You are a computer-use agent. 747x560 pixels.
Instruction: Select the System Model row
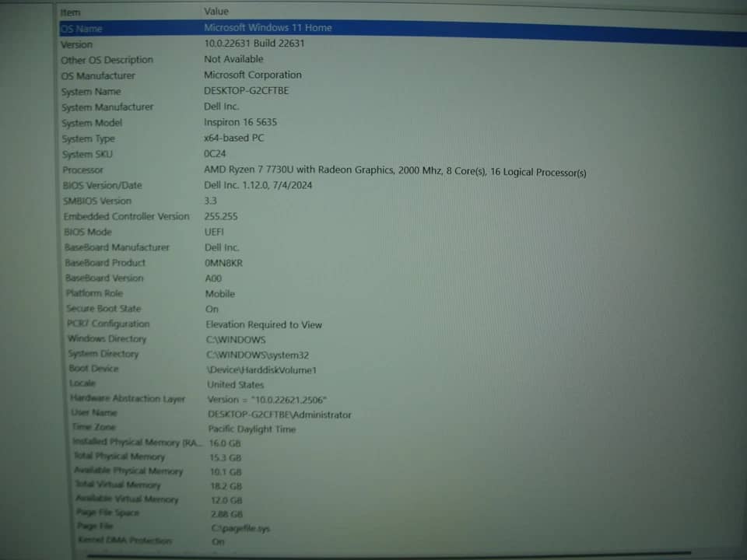tap(92, 123)
